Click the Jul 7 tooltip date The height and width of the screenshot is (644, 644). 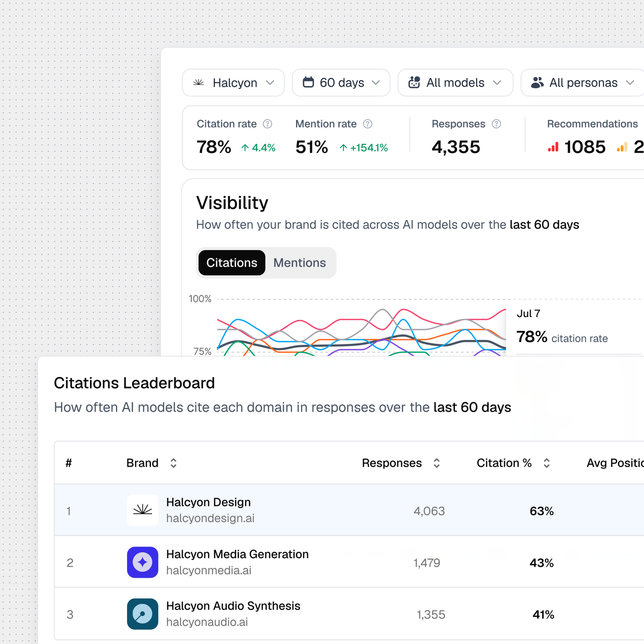click(x=529, y=314)
